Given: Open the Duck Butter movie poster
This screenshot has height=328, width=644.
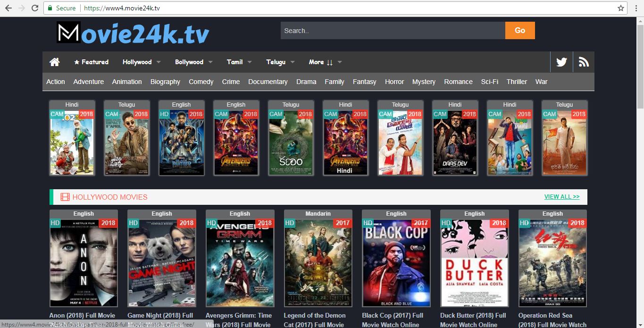Looking at the screenshot, I should tap(475, 262).
